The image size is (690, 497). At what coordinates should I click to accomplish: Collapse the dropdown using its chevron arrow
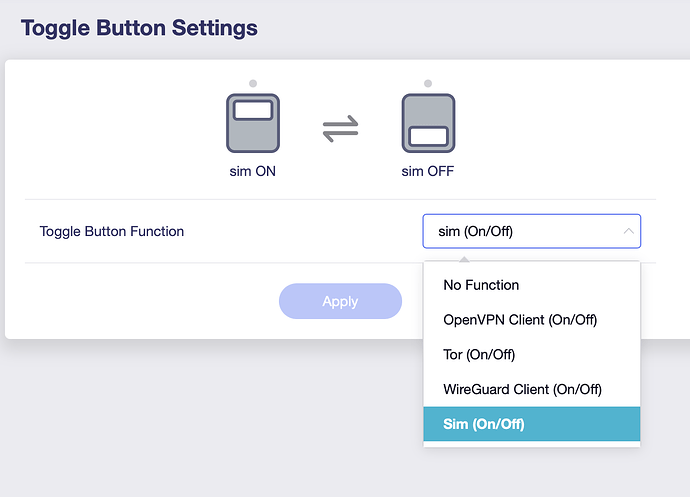click(628, 231)
